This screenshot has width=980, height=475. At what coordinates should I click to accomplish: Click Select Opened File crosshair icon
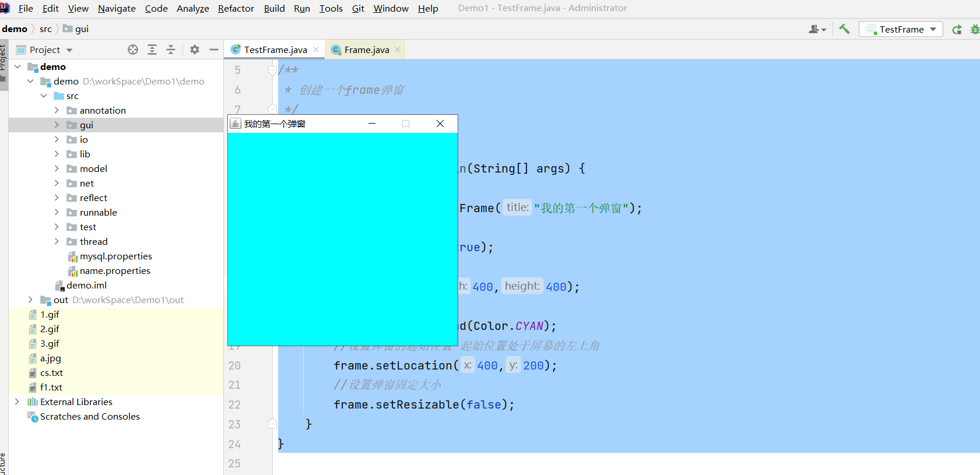point(133,50)
